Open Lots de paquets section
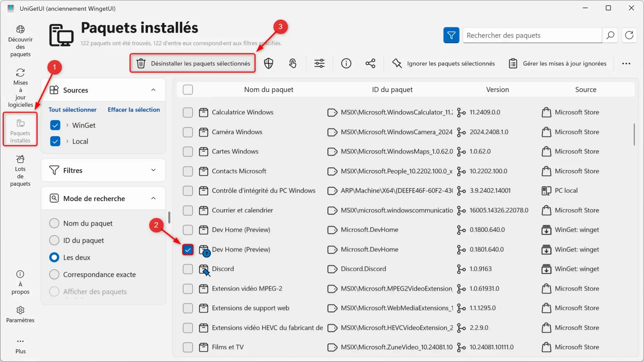The image size is (644, 362). (x=20, y=171)
